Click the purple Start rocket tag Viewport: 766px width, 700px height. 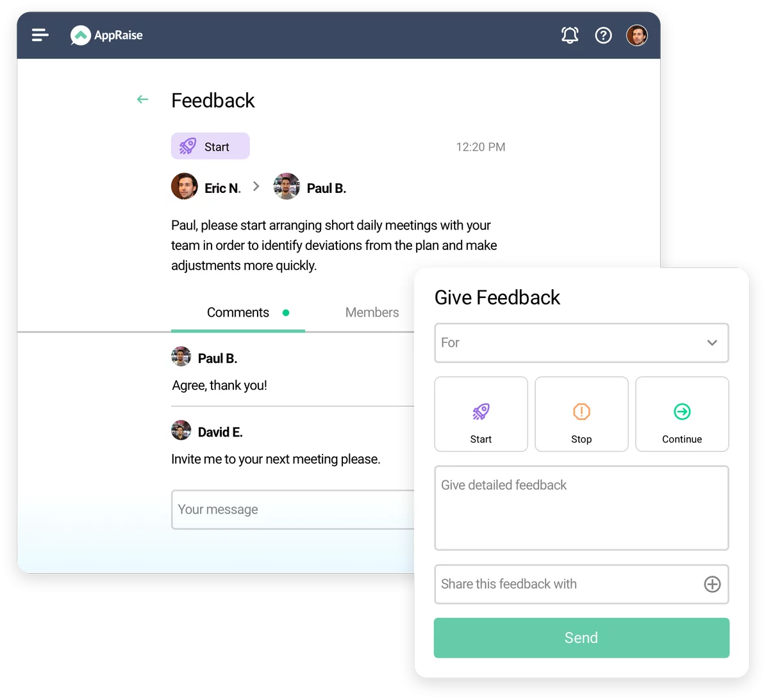210,146
